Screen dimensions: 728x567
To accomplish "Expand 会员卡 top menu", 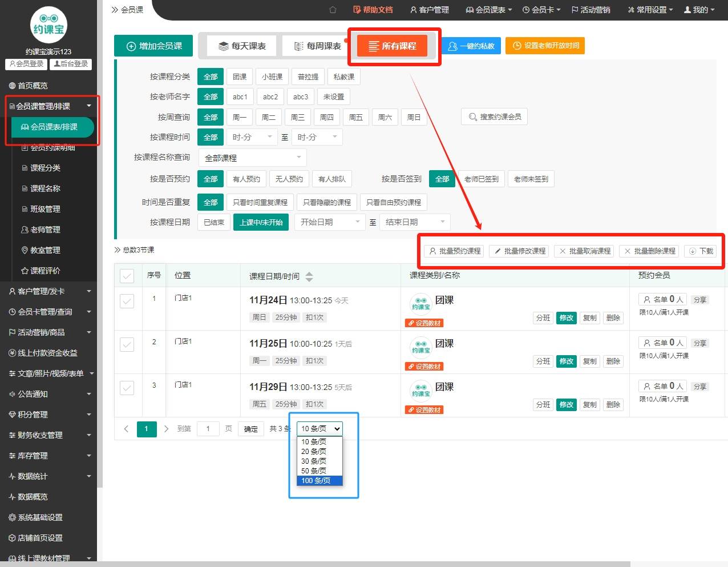I will pos(541,10).
